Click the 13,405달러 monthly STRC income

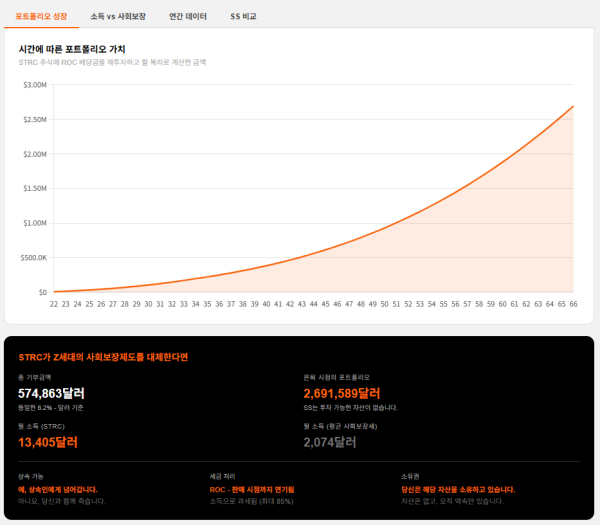(49, 441)
